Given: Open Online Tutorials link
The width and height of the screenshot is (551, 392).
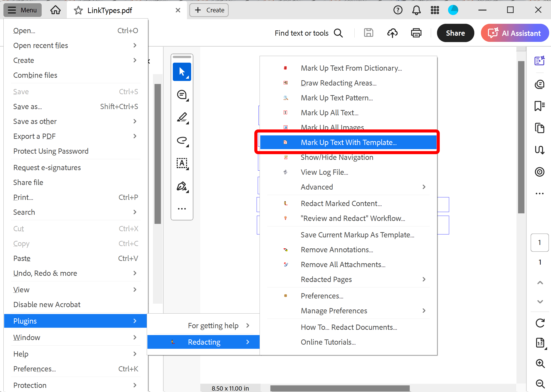Looking at the screenshot, I should (348, 342).
